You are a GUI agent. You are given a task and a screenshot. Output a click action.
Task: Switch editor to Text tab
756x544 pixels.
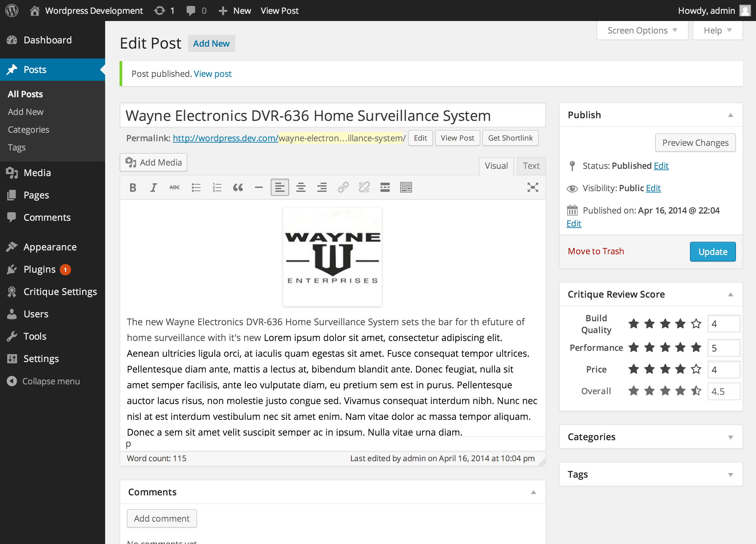coord(531,166)
